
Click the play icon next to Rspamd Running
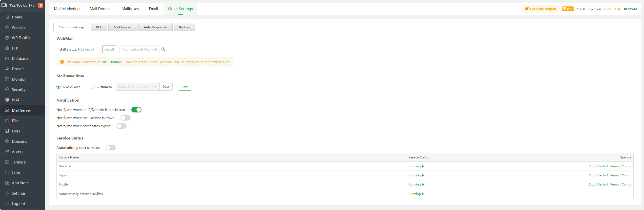(x=423, y=175)
